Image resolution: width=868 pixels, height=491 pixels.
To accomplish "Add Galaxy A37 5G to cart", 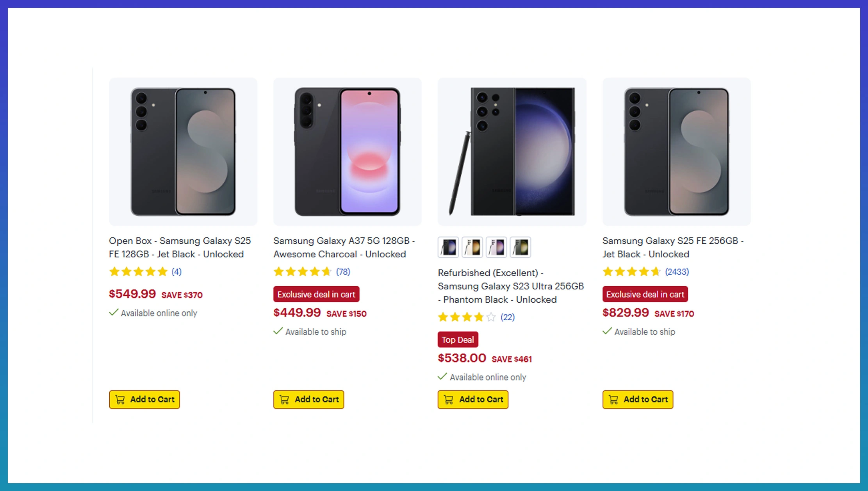I will click(x=309, y=400).
